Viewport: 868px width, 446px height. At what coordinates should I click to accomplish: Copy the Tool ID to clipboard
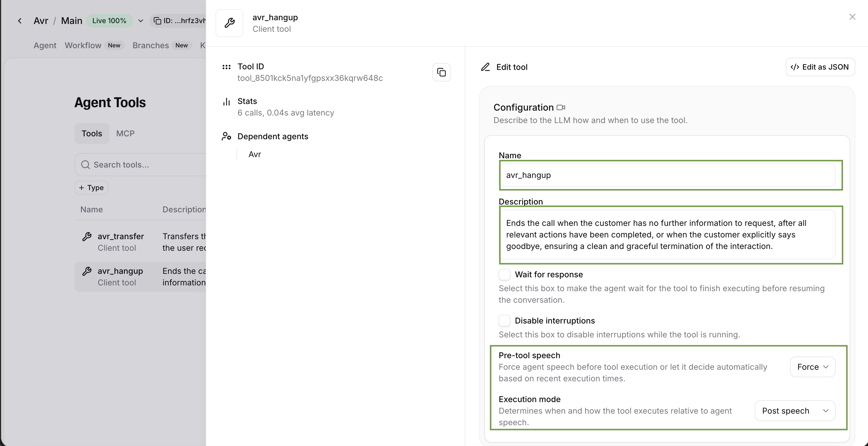[441, 72]
